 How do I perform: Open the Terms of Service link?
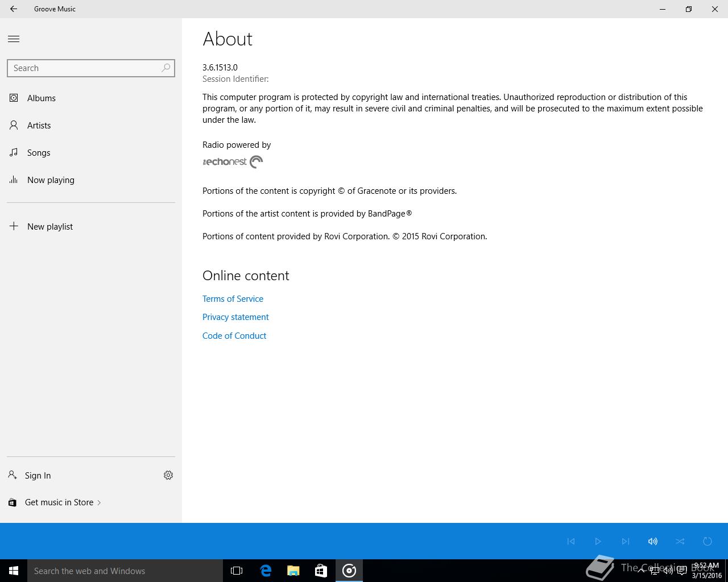pyautogui.click(x=233, y=298)
